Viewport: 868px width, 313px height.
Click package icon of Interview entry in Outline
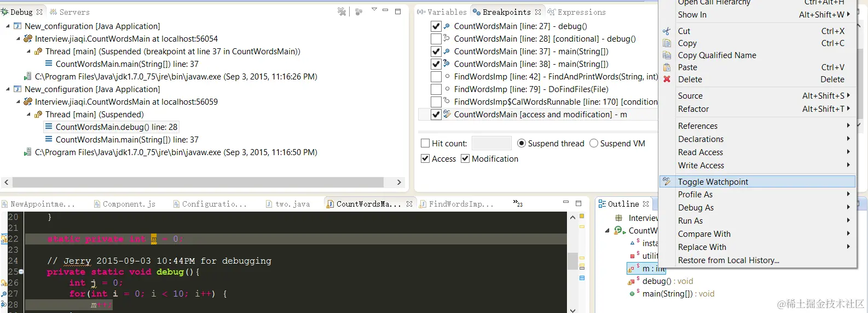coord(619,218)
